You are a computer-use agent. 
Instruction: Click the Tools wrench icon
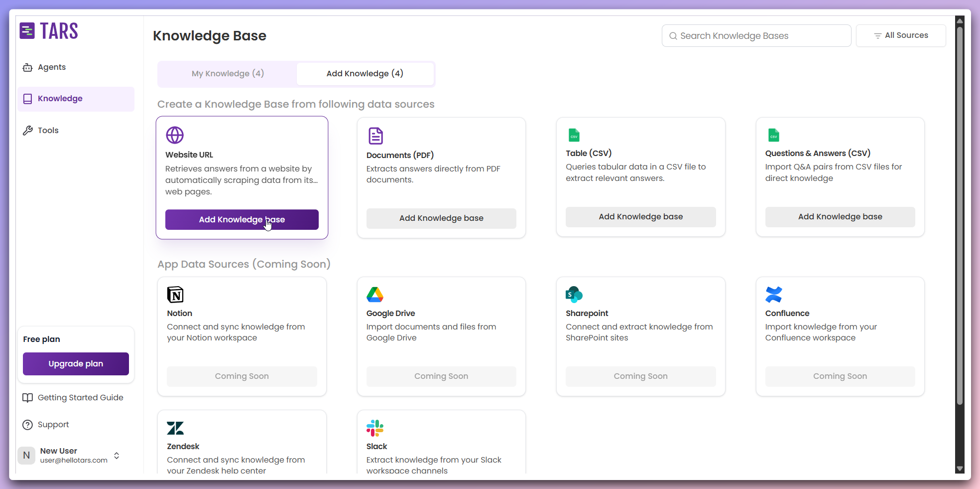pos(27,131)
